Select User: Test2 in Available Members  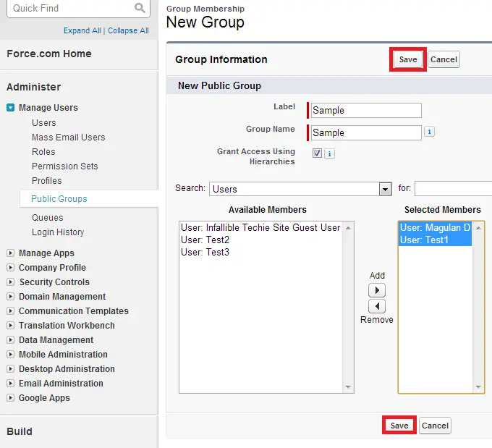pos(205,240)
